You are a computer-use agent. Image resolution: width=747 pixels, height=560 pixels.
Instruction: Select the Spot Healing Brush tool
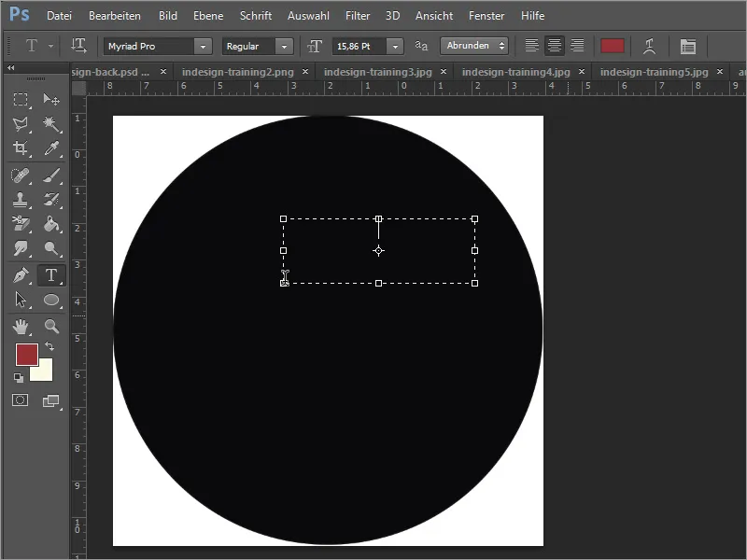(x=20, y=175)
